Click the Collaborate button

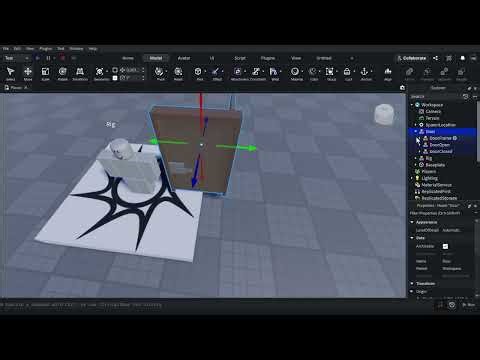pyautogui.click(x=412, y=58)
